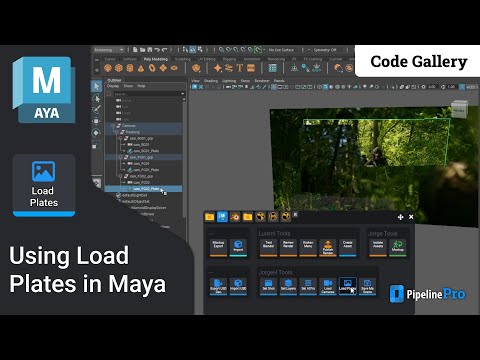Collapse the Tracking group in outliner
The width and height of the screenshot is (480, 360).
click(x=117, y=132)
